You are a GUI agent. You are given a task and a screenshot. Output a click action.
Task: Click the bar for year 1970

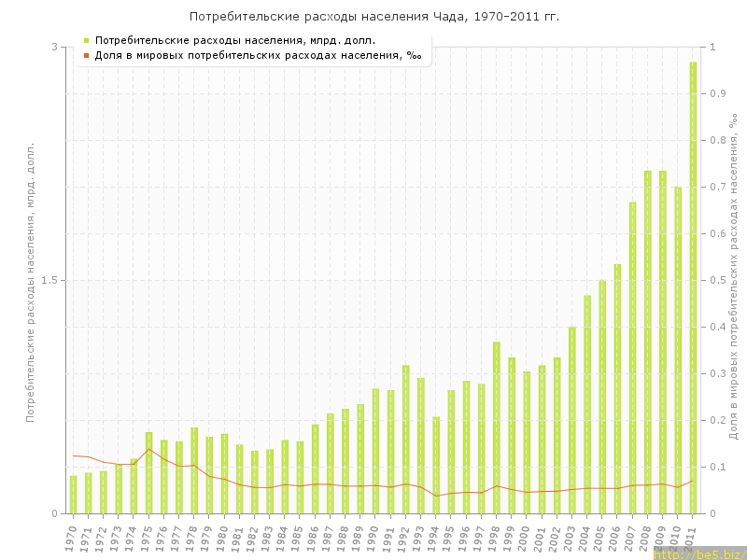coord(73,495)
